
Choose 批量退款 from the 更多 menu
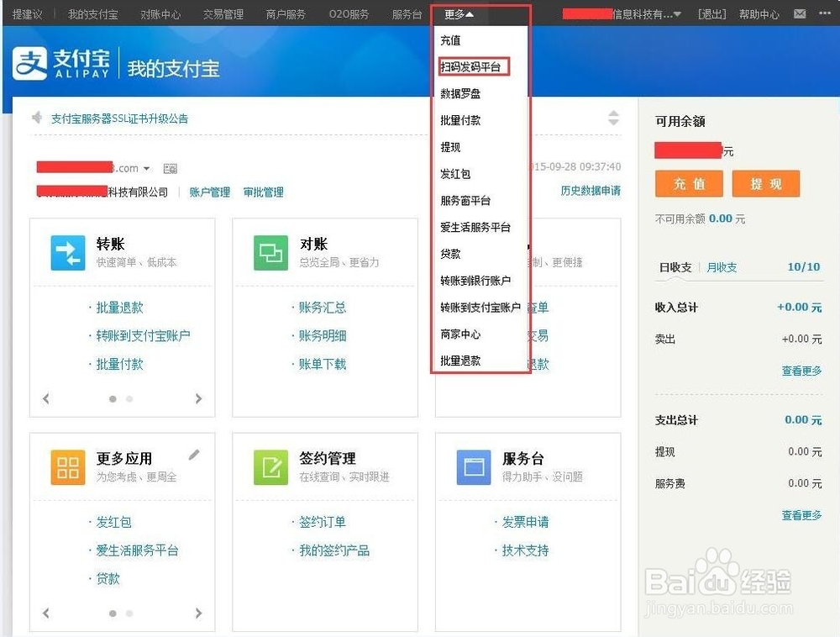[460, 361]
